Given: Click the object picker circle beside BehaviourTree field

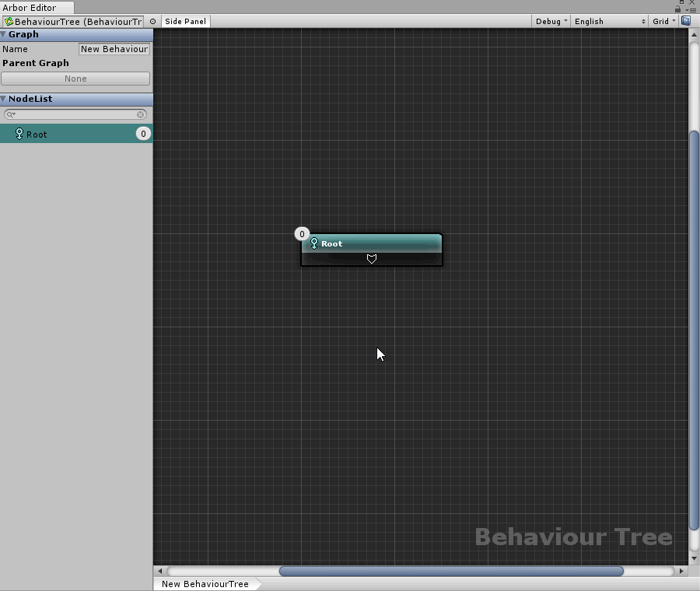Looking at the screenshot, I should [152, 22].
